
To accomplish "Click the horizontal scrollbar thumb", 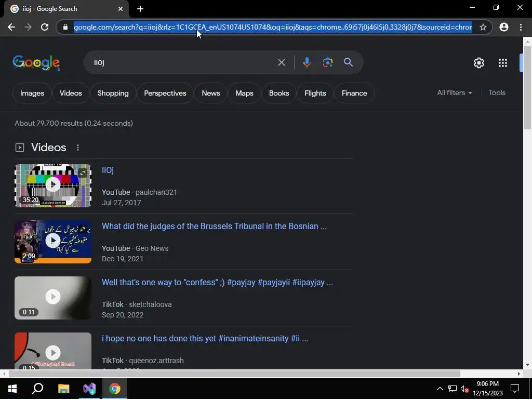I will point(234,374).
